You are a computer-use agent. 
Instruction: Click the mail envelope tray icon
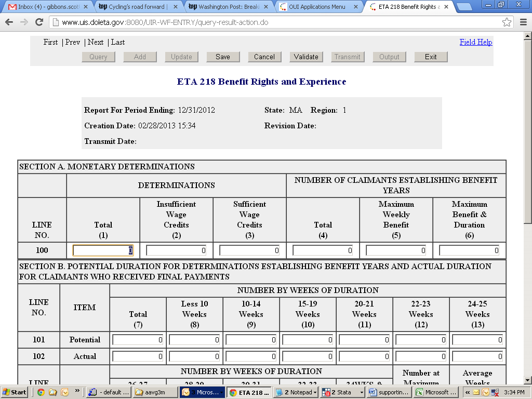pyautogui.click(x=476, y=393)
